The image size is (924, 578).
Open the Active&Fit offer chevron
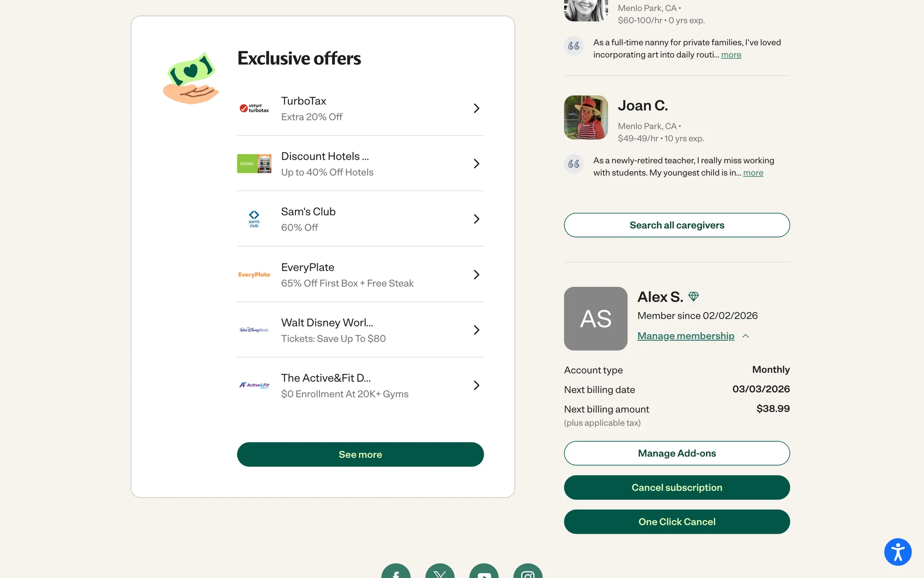[x=476, y=385]
